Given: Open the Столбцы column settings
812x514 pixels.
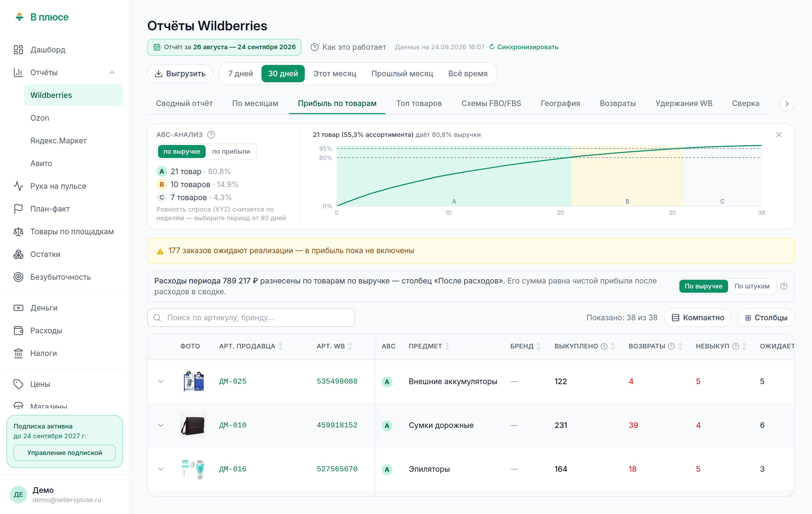Looking at the screenshot, I should coord(766,318).
